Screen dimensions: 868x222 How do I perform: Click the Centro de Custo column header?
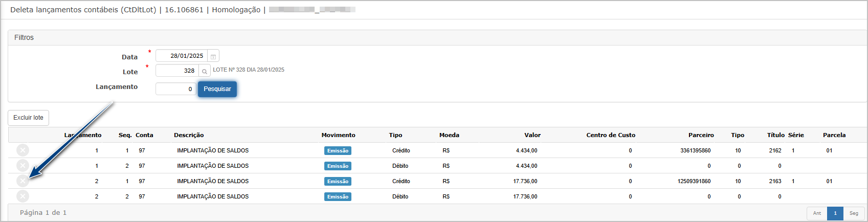(x=611, y=135)
